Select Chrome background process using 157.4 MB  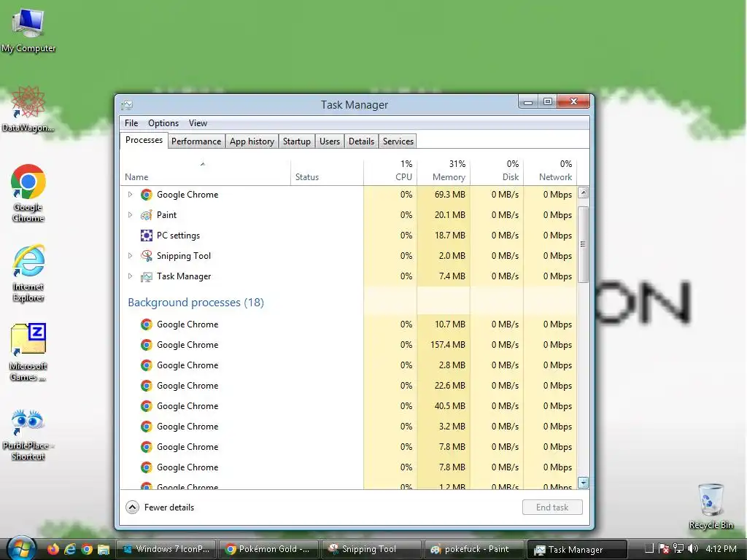[348, 345]
